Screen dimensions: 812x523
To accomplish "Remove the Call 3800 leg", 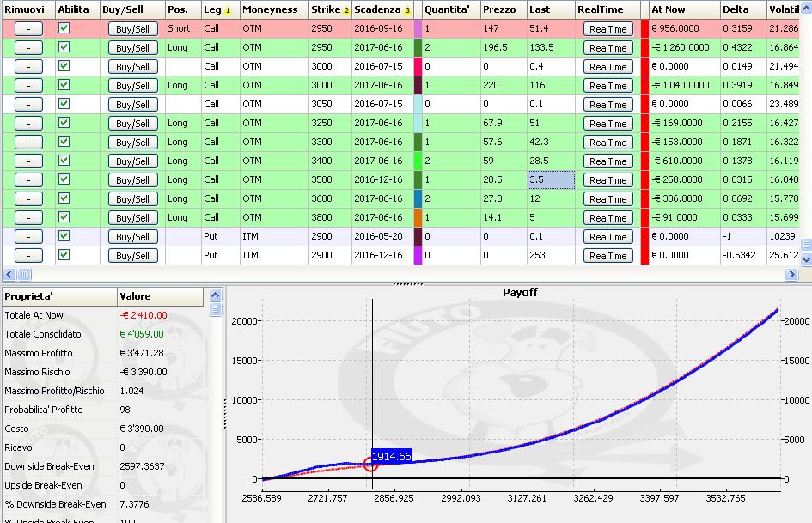I will 28,218.
